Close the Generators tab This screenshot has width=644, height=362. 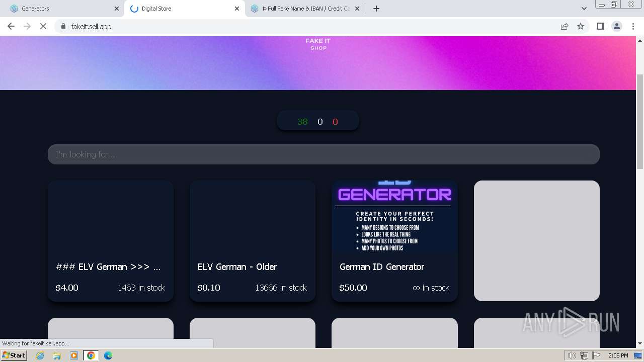tap(116, 9)
